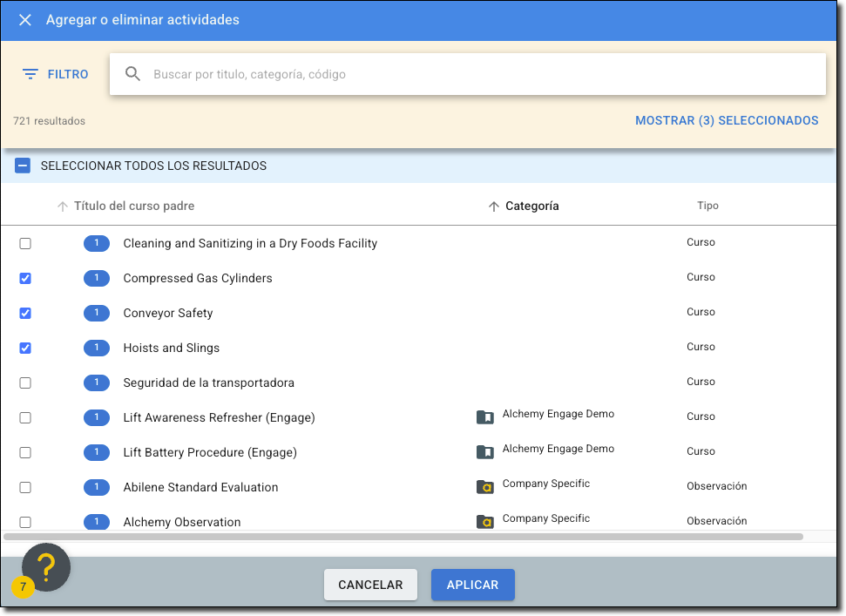Show the 3 selected items link
Image resolution: width=846 pixels, height=616 pixels.
tap(726, 121)
